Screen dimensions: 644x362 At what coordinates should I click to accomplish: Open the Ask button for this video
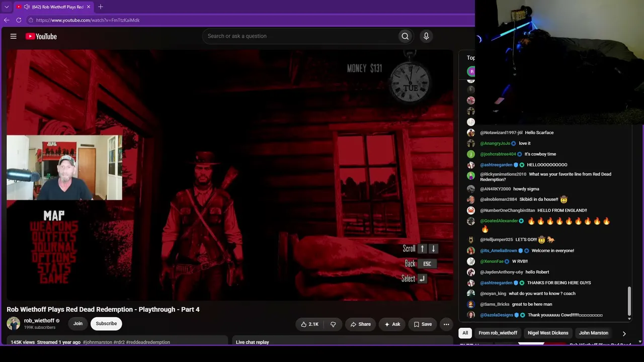tap(392, 324)
